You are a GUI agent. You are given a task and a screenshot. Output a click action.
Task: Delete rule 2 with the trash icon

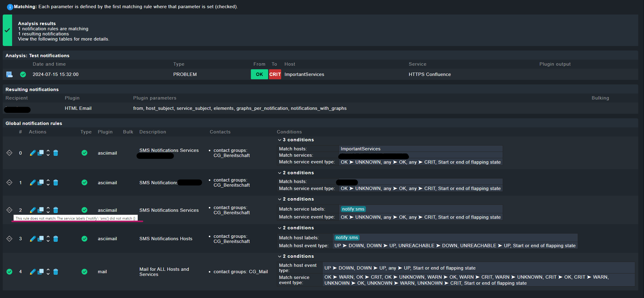pos(56,210)
